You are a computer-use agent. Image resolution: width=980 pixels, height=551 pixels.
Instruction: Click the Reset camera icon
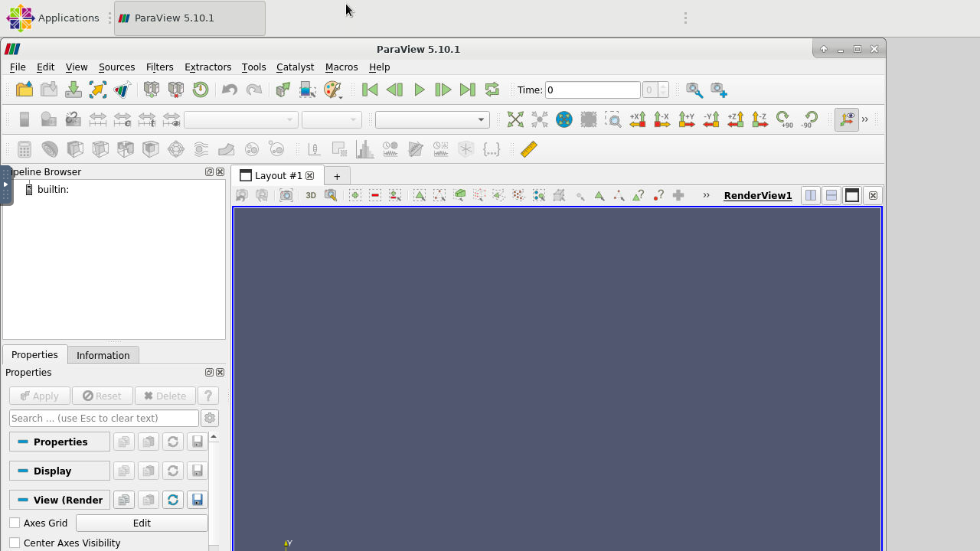[515, 119]
